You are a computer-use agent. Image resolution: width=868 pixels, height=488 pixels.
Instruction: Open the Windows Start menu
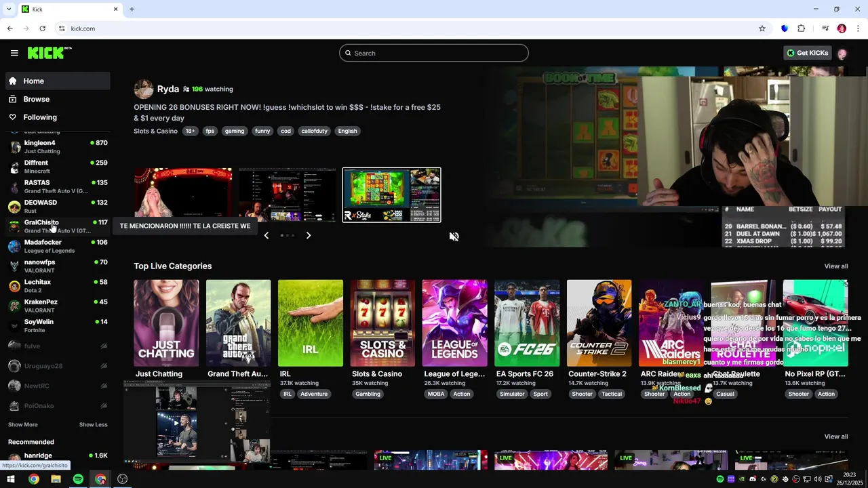coord(11,479)
